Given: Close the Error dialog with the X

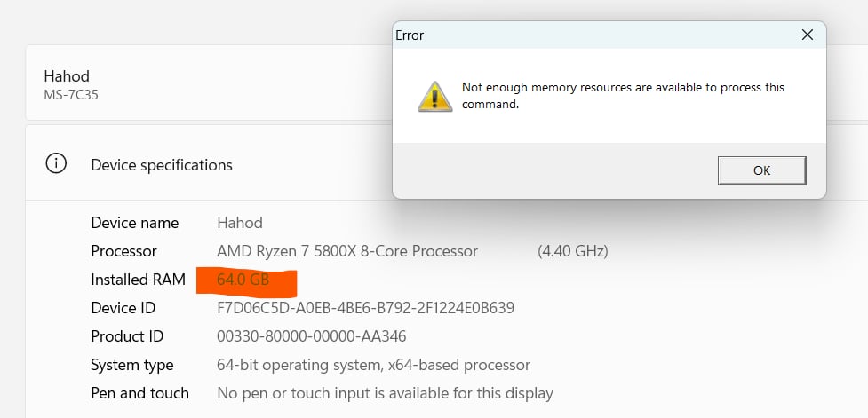Looking at the screenshot, I should [807, 35].
